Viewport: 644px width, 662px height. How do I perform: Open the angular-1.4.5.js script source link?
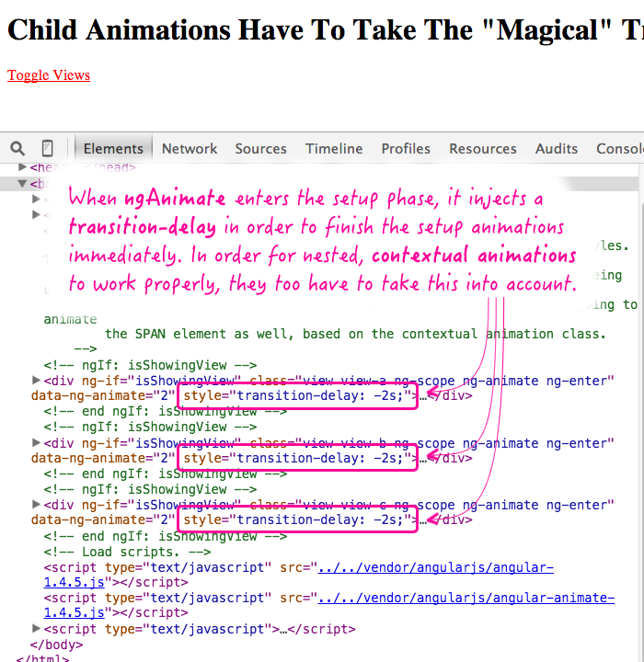pyautogui.click(x=435, y=567)
